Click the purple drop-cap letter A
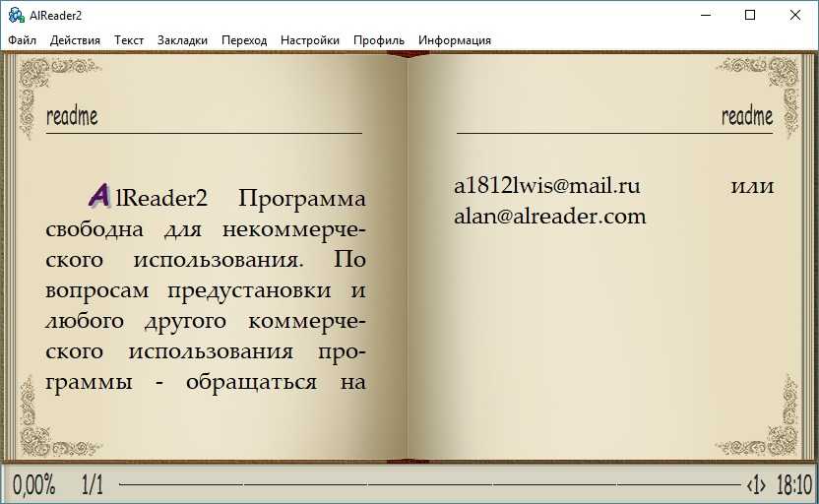 [x=99, y=196]
